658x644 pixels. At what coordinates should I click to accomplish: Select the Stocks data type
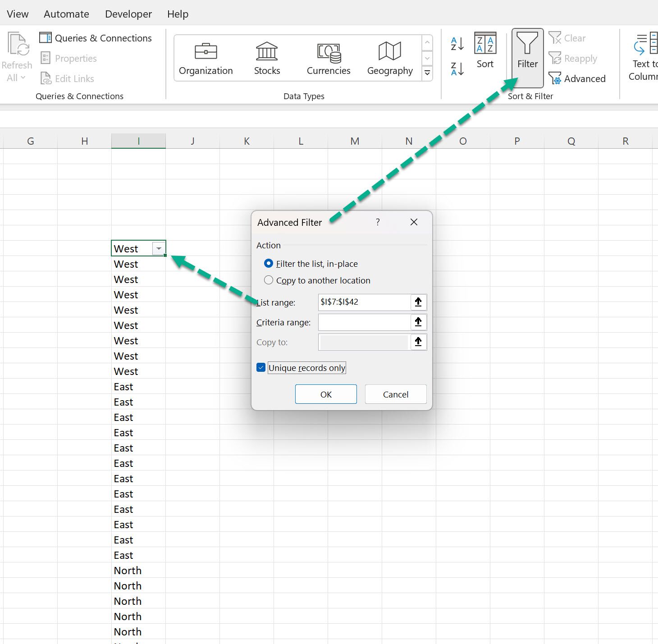coord(267,58)
